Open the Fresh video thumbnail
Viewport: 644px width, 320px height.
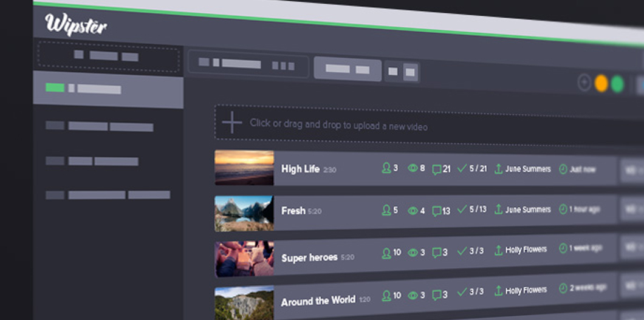[244, 213]
